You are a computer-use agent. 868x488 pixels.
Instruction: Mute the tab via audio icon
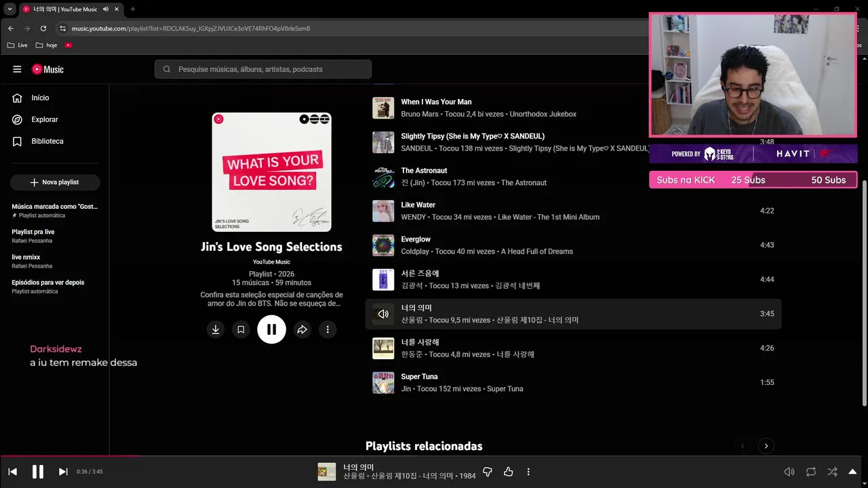point(106,9)
